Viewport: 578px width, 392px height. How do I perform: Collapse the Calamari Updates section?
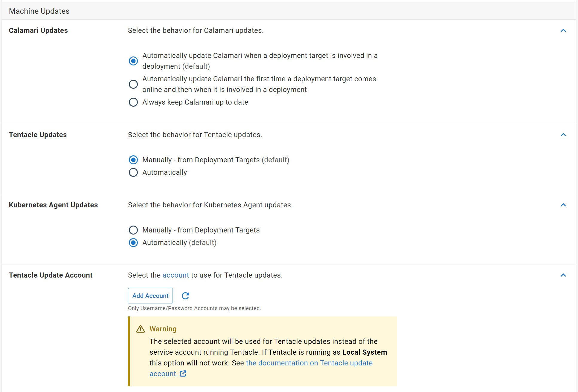tap(563, 30)
